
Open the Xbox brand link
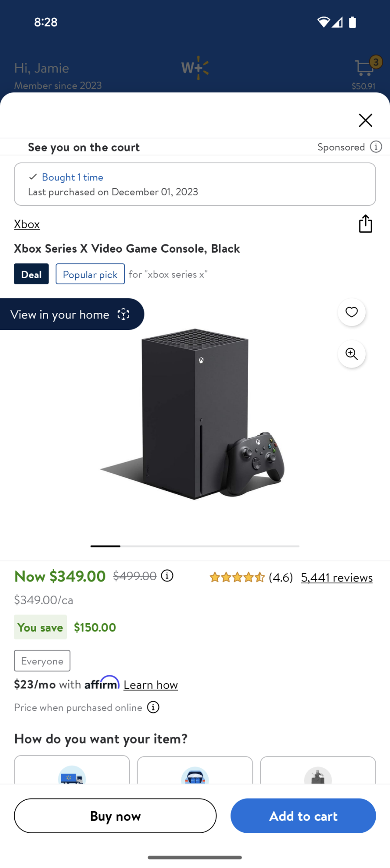27,224
